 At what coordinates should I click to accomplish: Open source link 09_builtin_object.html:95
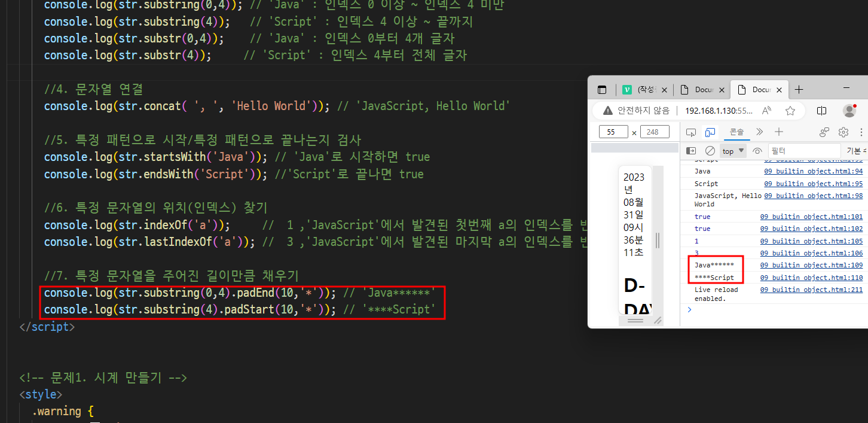click(x=814, y=184)
